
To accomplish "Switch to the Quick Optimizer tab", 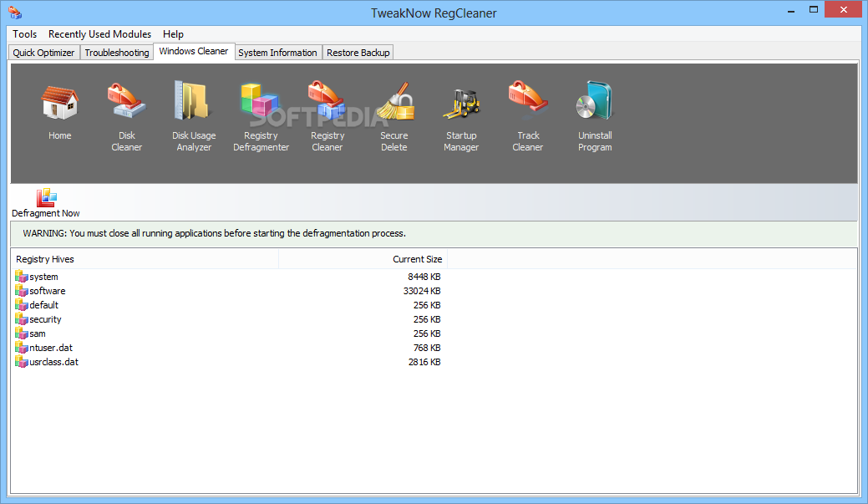I will click(x=43, y=53).
